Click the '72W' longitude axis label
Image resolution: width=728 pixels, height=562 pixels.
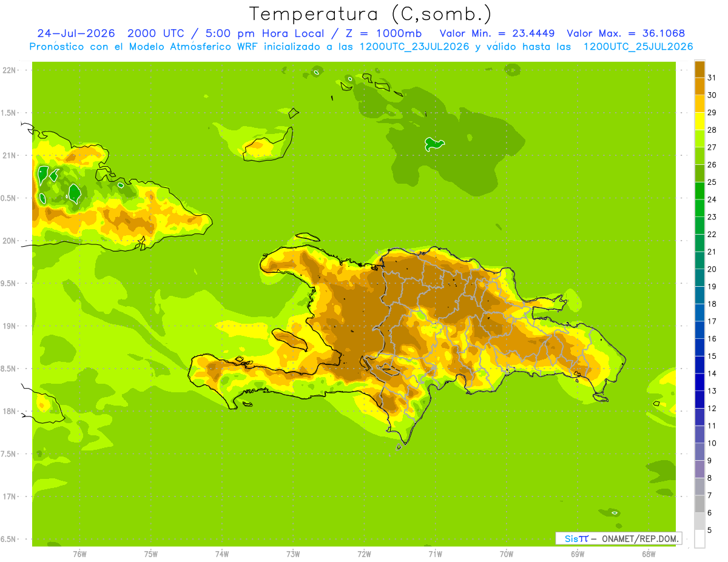click(364, 554)
